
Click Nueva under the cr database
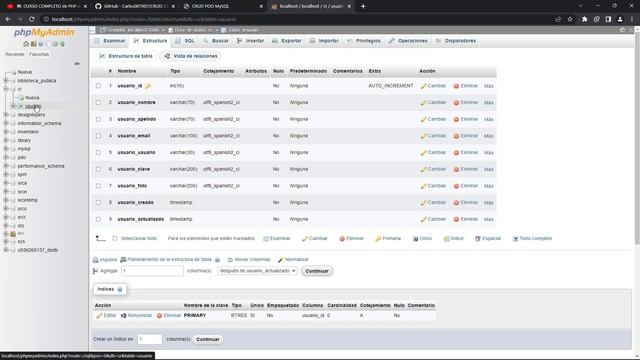pyautogui.click(x=32, y=98)
